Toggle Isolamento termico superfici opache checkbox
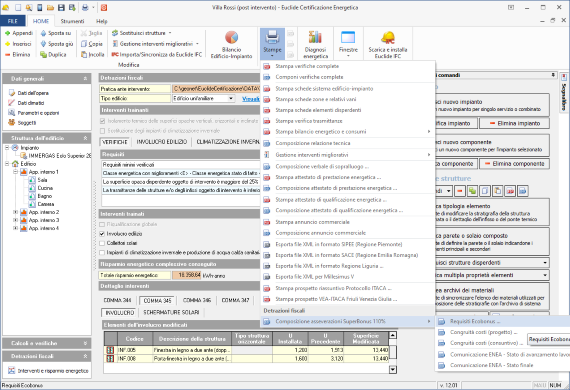This screenshot has width=570, height=390. [103, 121]
